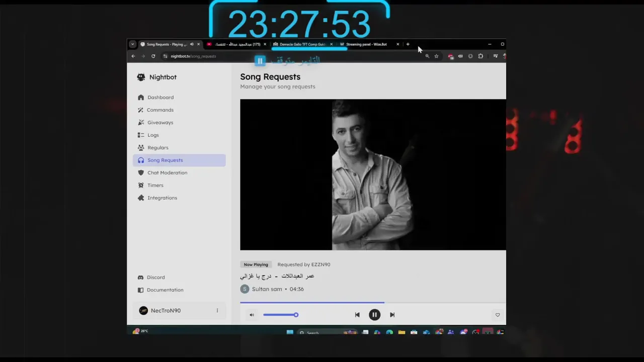Pause the currently playing song
The width and height of the screenshot is (644, 362).
point(374,315)
